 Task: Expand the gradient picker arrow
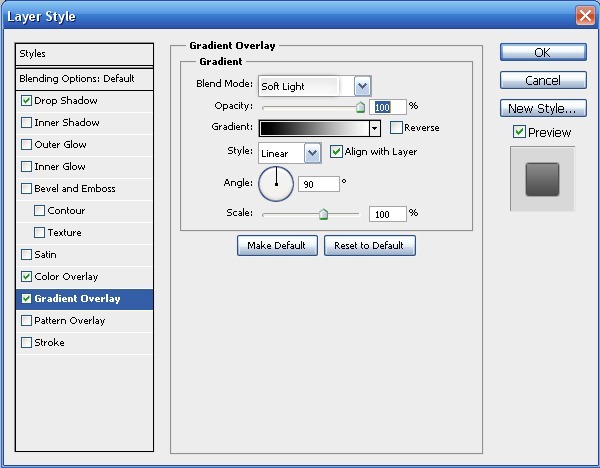tap(375, 128)
